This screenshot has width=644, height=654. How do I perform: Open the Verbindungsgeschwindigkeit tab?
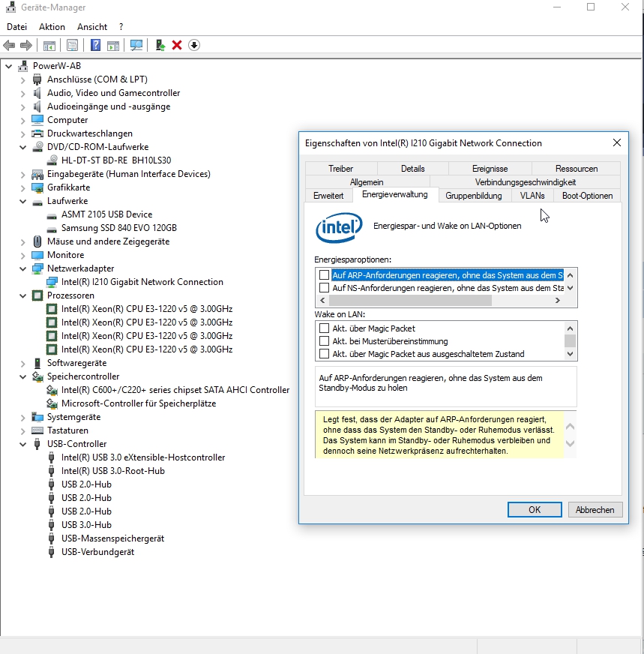526,182
